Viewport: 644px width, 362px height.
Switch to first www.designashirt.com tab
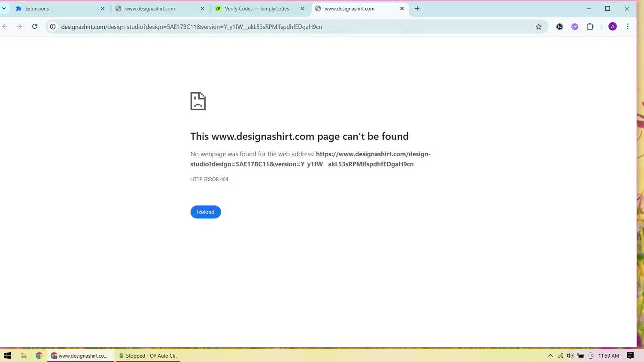pyautogui.click(x=160, y=9)
